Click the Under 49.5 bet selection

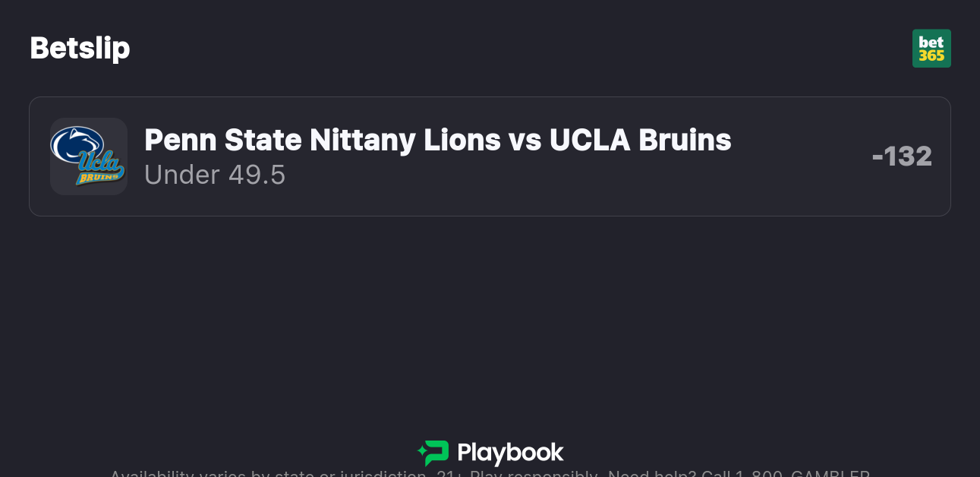[215, 175]
